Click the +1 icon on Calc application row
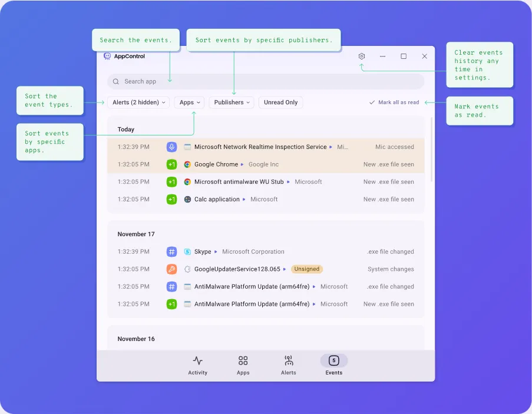Screen dimensions: 532x414 pos(171,200)
